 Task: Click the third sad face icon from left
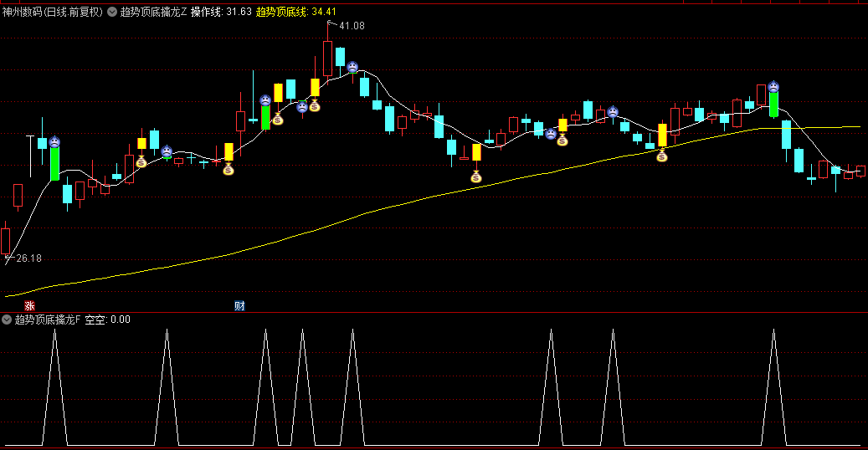point(265,100)
